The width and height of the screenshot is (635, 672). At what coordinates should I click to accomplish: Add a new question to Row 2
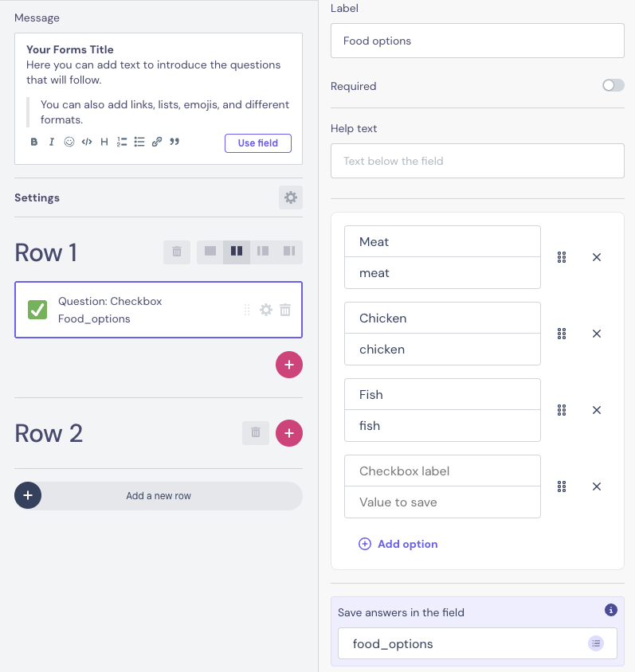click(x=289, y=433)
